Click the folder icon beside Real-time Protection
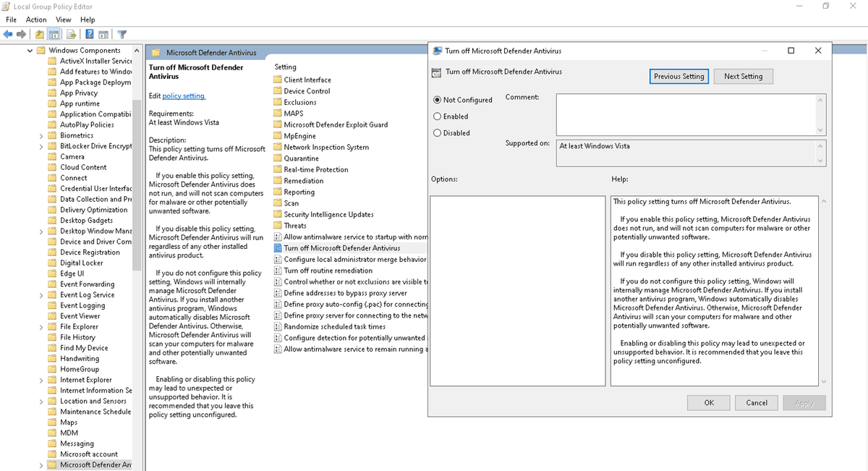868x471 pixels. coord(278,169)
